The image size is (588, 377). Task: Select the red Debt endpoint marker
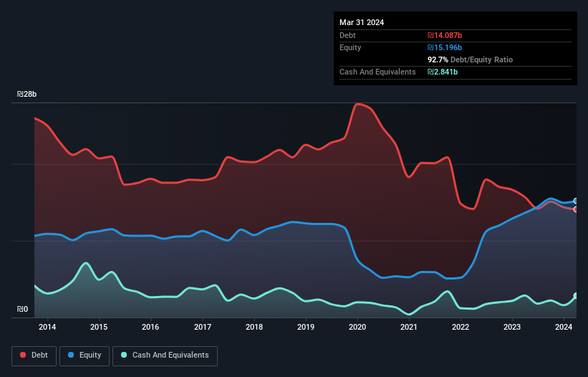[x=576, y=209]
